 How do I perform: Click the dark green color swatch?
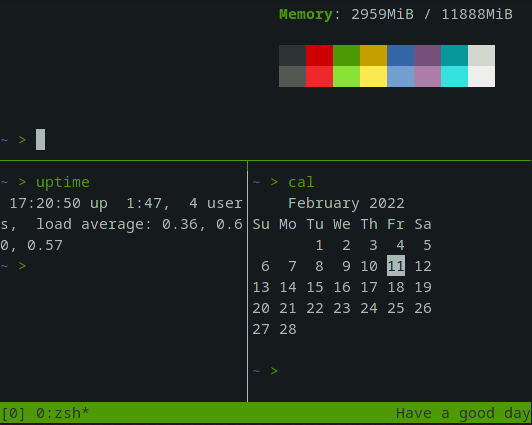tap(346, 55)
